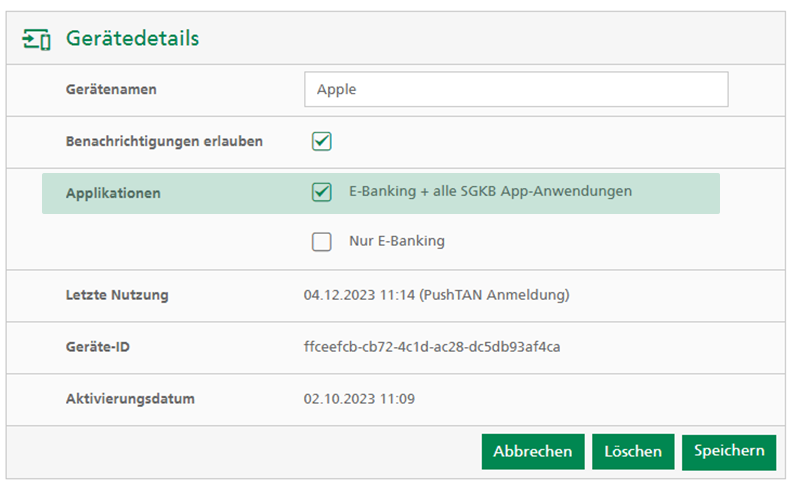Click the Geräte-ID row label

tap(98, 347)
